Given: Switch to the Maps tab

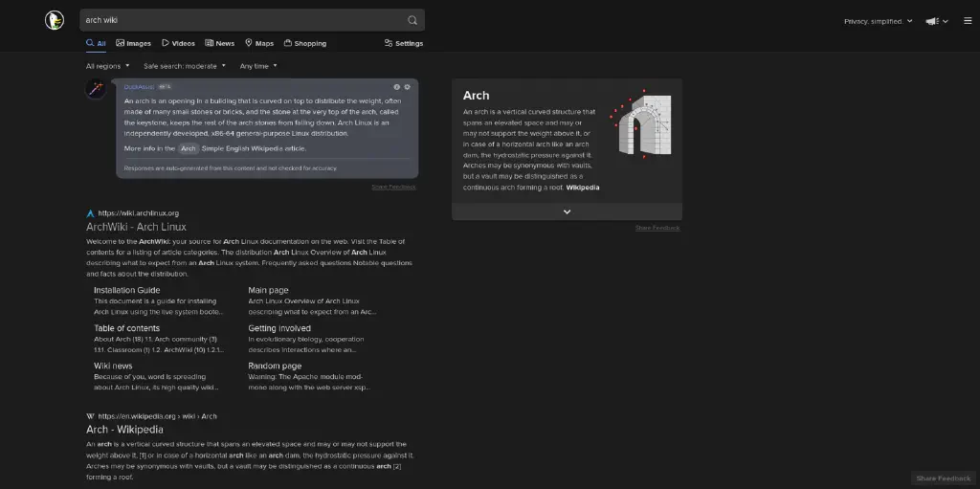Looking at the screenshot, I should coord(259,43).
